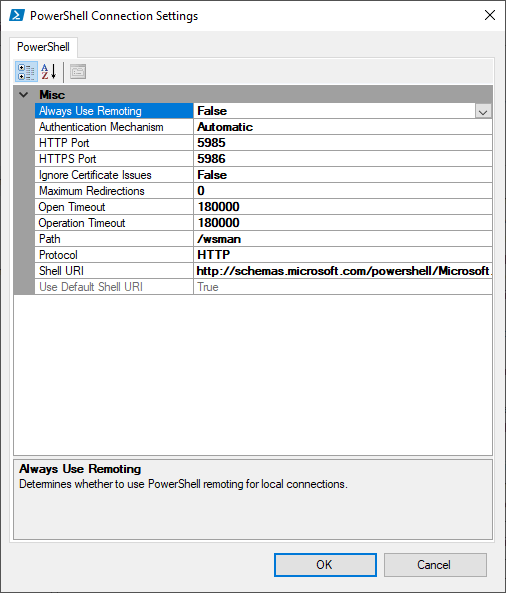Edit the HTTP Port value 5985
This screenshot has width=506, height=593.
click(x=343, y=143)
